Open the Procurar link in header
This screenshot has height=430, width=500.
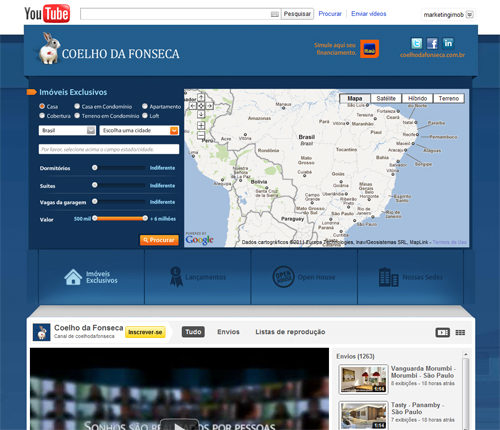[330, 14]
